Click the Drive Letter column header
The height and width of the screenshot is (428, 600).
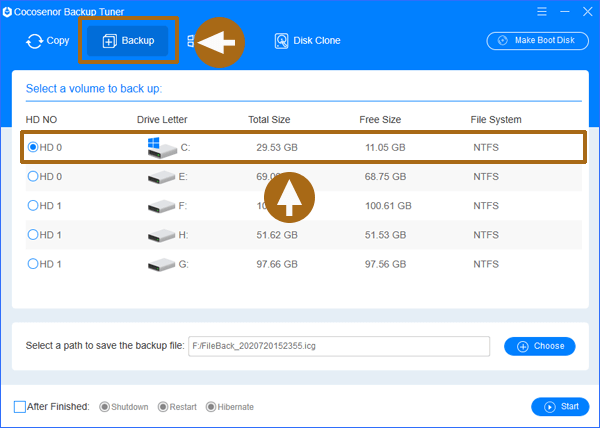[x=162, y=120]
